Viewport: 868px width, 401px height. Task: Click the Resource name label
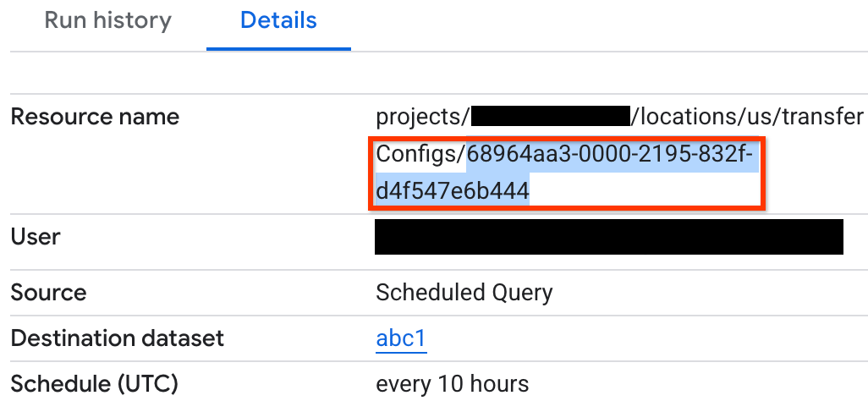click(x=95, y=117)
